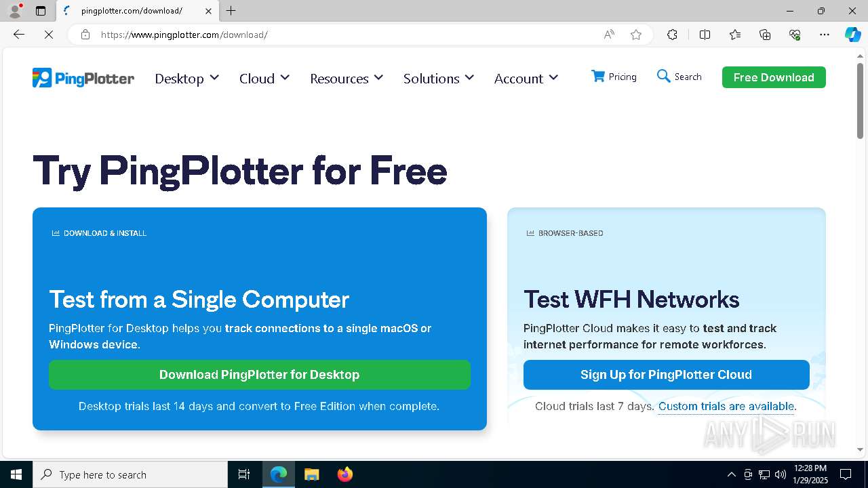Toggle Edge split screen view
Screen dimensions: 868x488
point(705,35)
